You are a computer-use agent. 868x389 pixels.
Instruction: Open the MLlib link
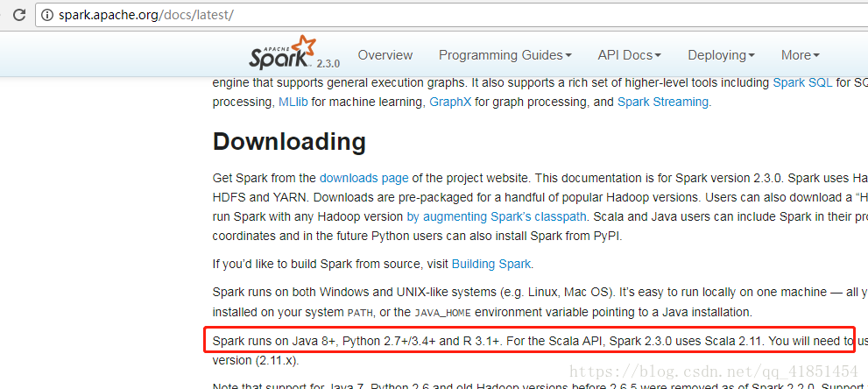click(x=293, y=102)
